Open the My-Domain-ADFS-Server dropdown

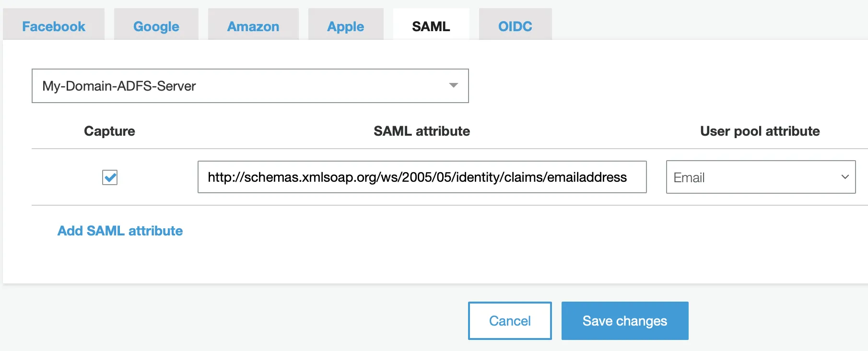pos(249,86)
